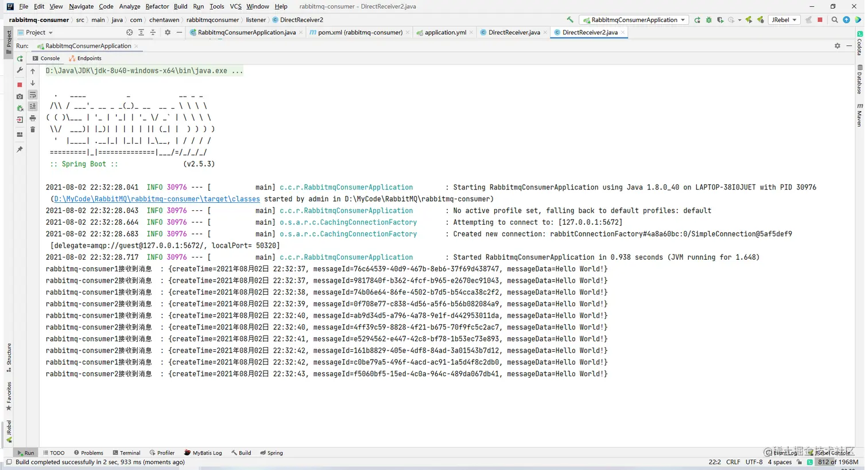Switch to the Console tab
This screenshot has height=470, width=868.
tap(46, 58)
